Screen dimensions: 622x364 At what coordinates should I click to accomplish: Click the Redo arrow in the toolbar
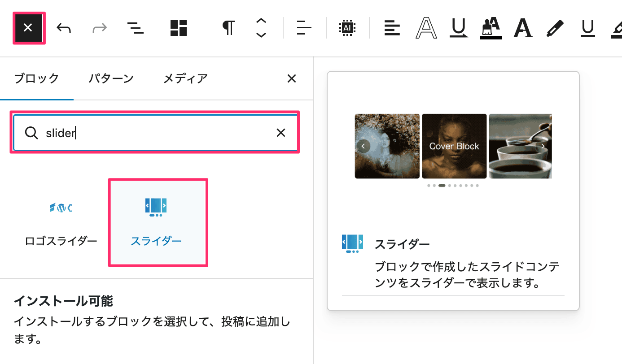(x=99, y=28)
